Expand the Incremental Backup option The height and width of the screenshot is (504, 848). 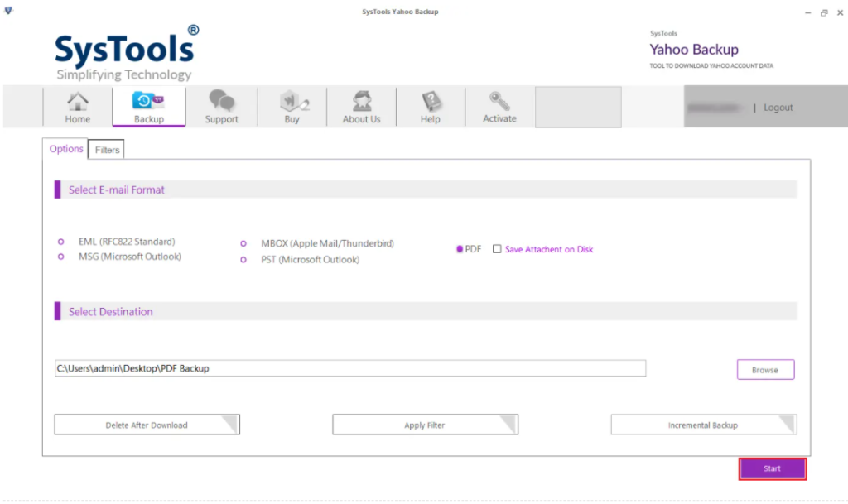704,425
